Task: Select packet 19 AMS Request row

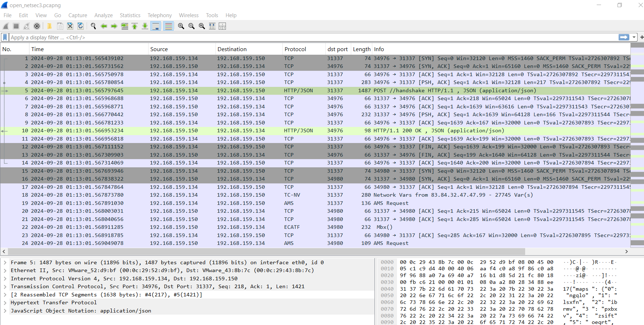Action: click(x=315, y=203)
